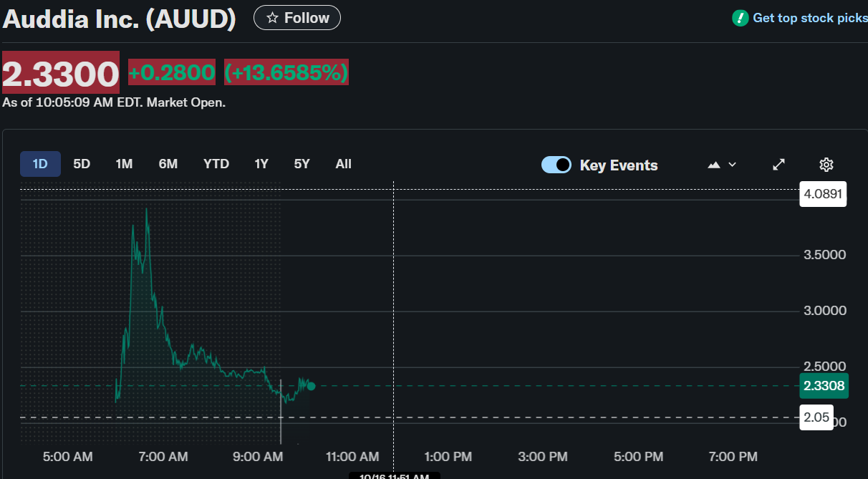The image size is (868, 479).
Task: Open the chart settings gear
Action: click(x=826, y=165)
